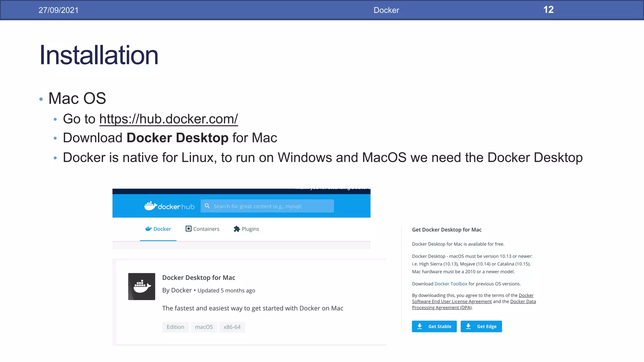Click the x86-64 tag chip
The height and width of the screenshot is (362, 644).
(x=232, y=327)
